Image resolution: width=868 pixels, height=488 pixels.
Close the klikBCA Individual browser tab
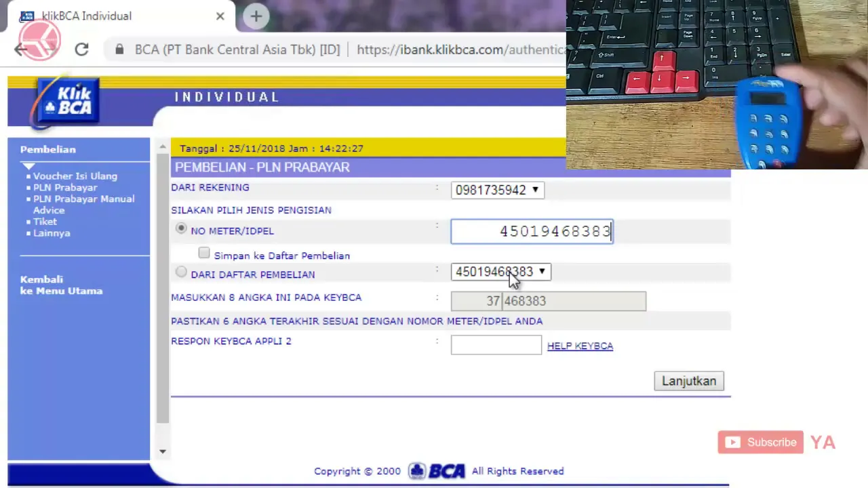point(220,16)
